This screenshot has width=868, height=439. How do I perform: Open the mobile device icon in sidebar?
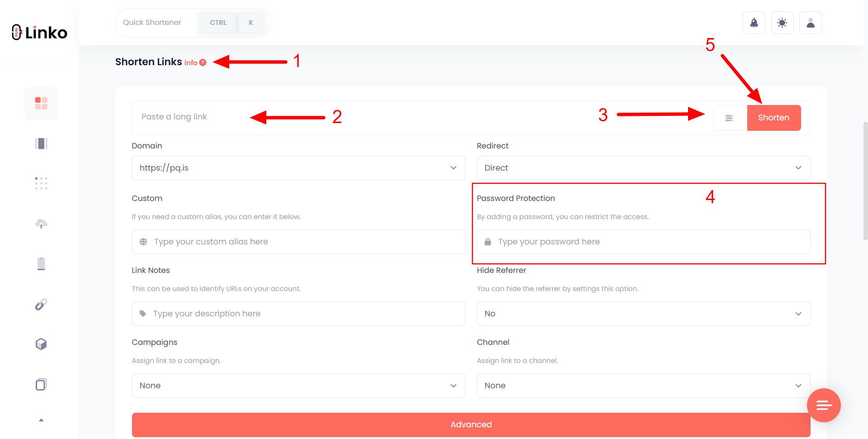[x=41, y=264]
